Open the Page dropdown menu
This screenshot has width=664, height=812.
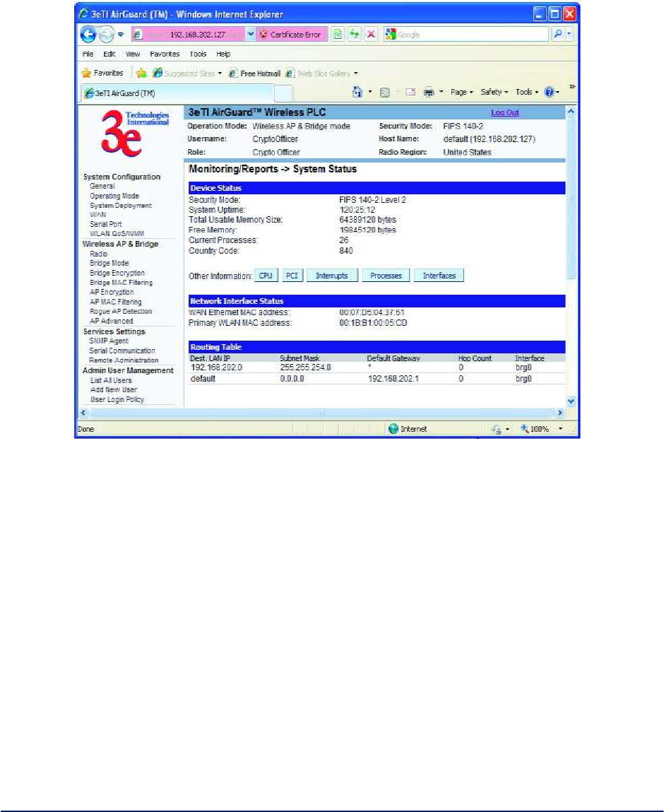coord(462,92)
